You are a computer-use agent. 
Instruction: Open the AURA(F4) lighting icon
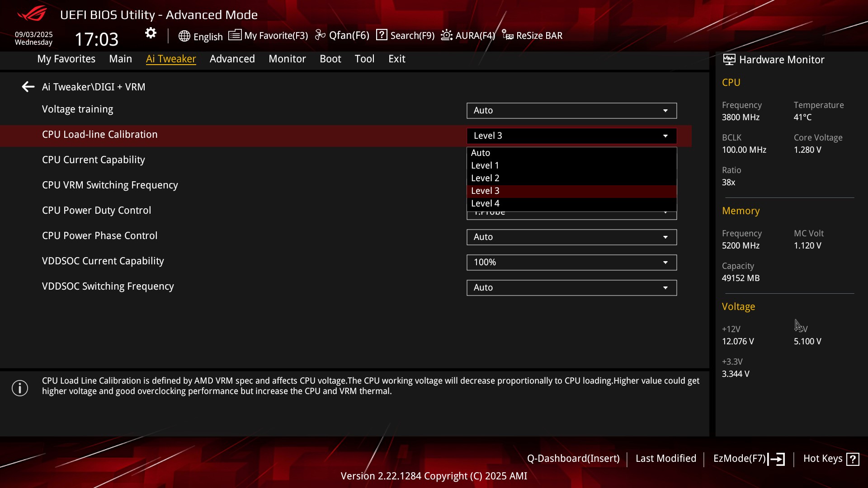(x=447, y=35)
